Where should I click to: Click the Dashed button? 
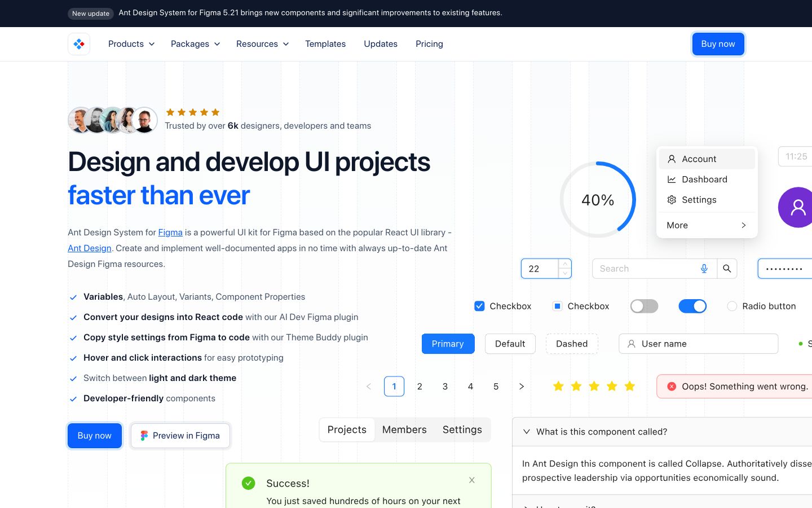coord(572,344)
